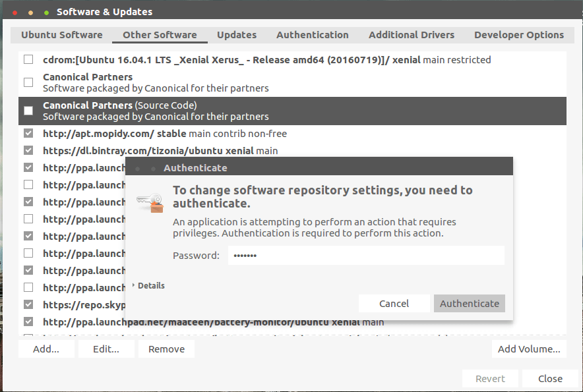Image resolution: width=583 pixels, height=392 pixels.
Task: Select the apt.mopidy.com stable row text
Action: (x=165, y=134)
